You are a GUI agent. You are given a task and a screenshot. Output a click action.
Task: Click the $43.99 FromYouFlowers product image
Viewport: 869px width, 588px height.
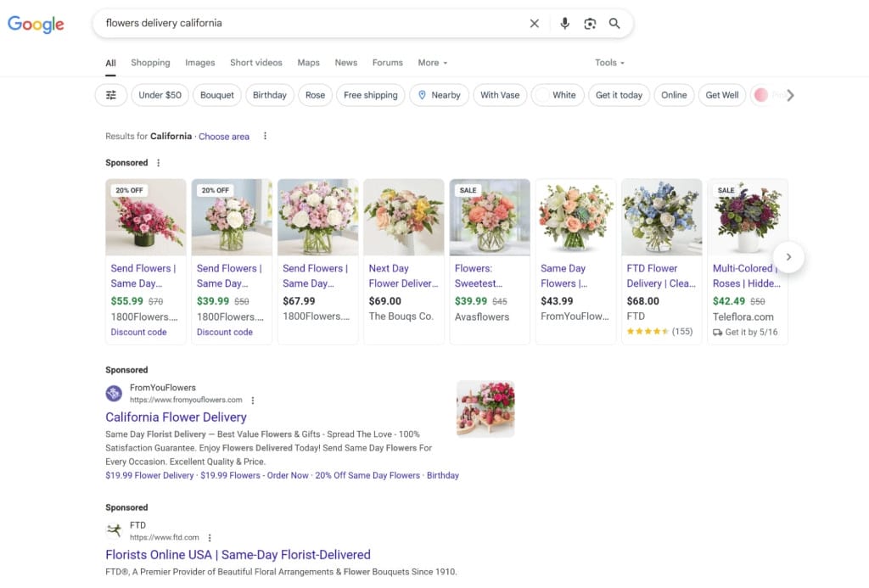pos(576,217)
